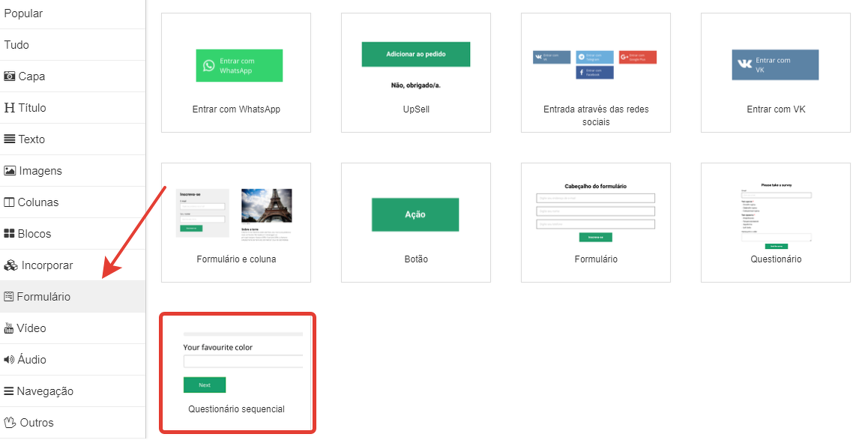Select the lines icon next to Texto

click(x=10, y=139)
